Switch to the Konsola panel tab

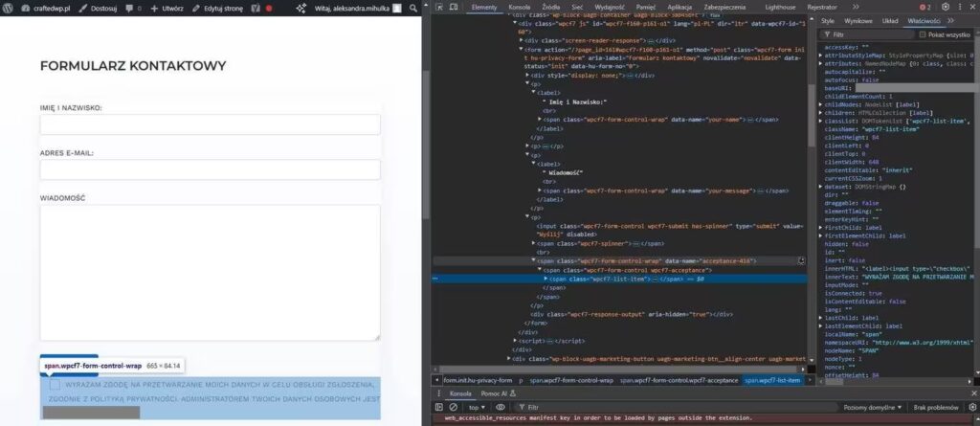[520, 7]
